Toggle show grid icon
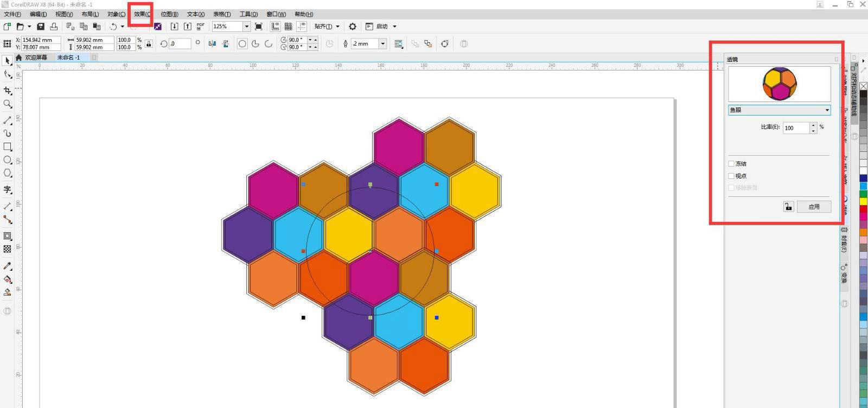Viewport: 868px width, 408px height. point(289,26)
